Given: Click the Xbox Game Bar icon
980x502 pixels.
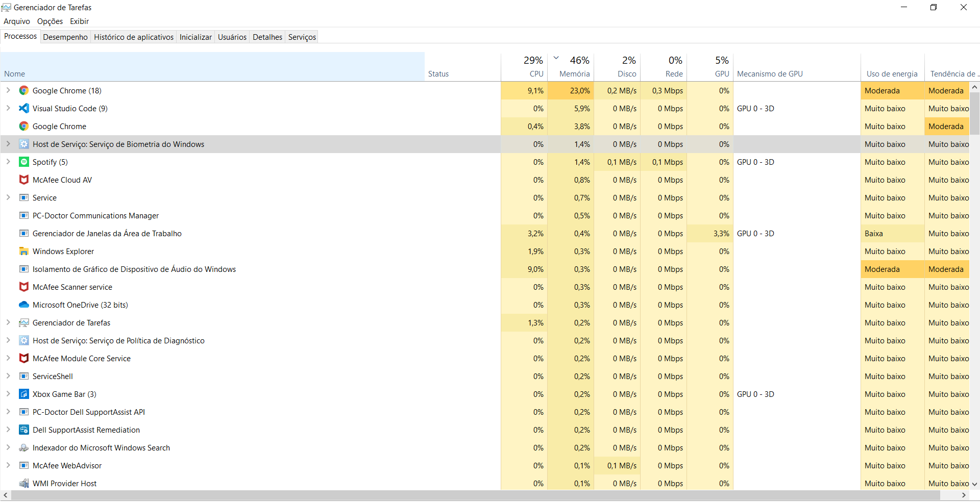Looking at the screenshot, I should click(x=23, y=394).
